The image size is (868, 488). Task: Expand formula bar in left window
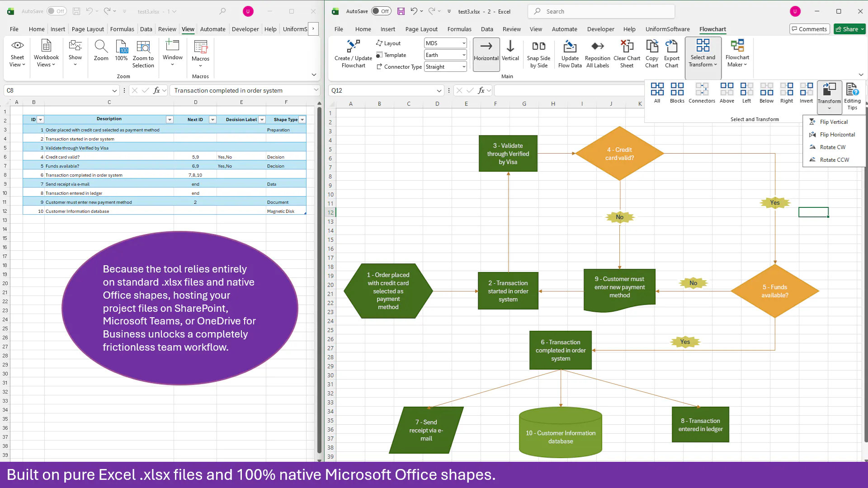316,90
